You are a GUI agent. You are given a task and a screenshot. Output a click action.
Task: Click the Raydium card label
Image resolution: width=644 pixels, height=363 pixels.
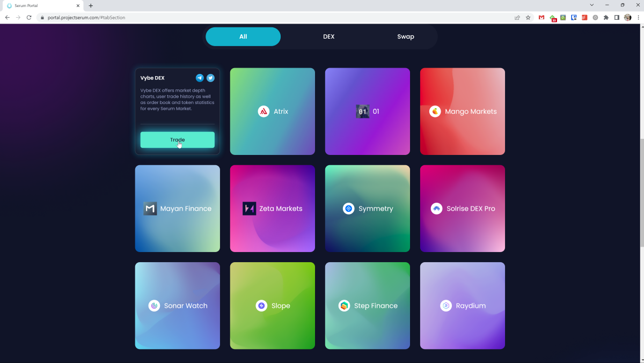[x=471, y=306]
